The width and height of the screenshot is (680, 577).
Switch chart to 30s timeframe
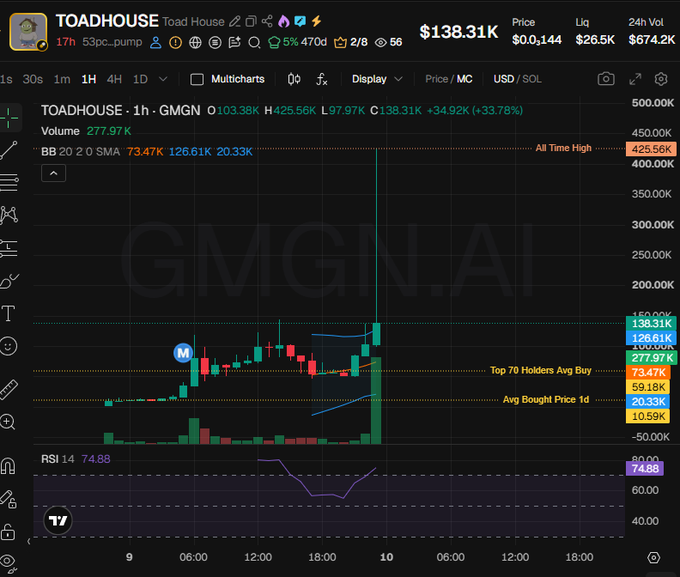tap(33, 79)
